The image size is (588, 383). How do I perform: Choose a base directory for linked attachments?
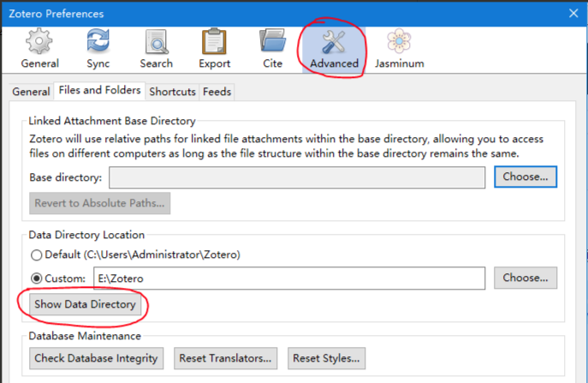tap(526, 177)
